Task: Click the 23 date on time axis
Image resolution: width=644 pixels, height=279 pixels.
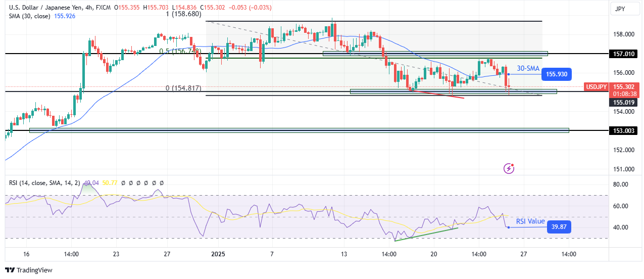Action: click(x=116, y=255)
